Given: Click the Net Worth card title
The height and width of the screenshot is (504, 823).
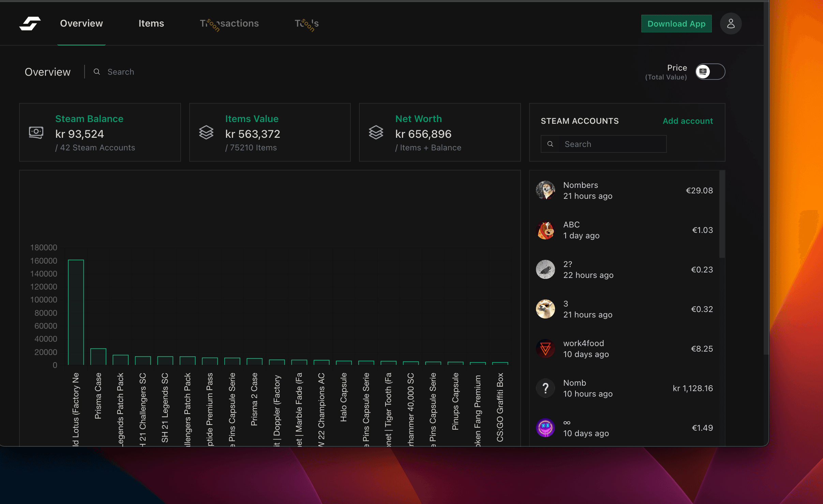Looking at the screenshot, I should coord(418,119).
